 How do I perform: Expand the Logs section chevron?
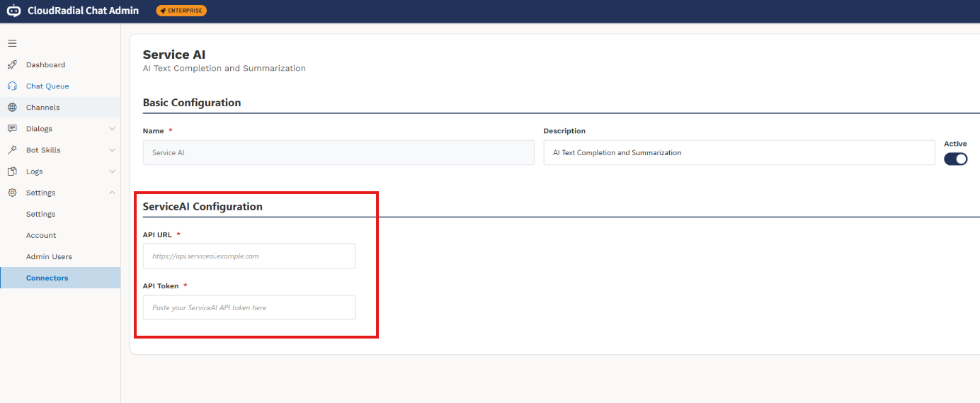112,171
